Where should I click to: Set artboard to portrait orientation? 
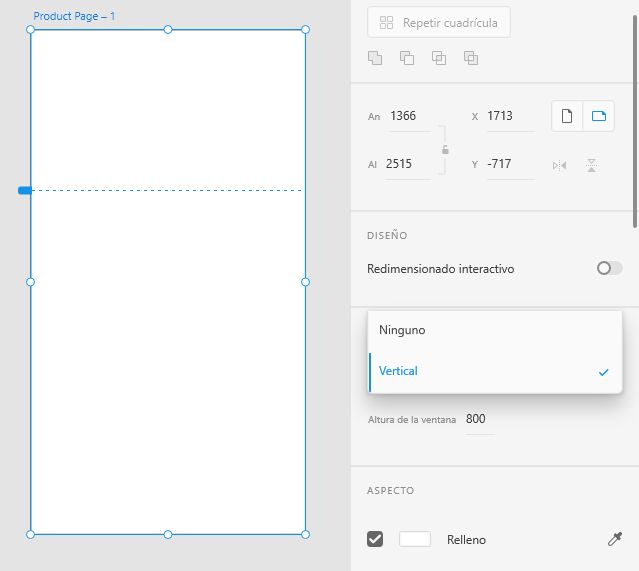(x=567, y=116)
